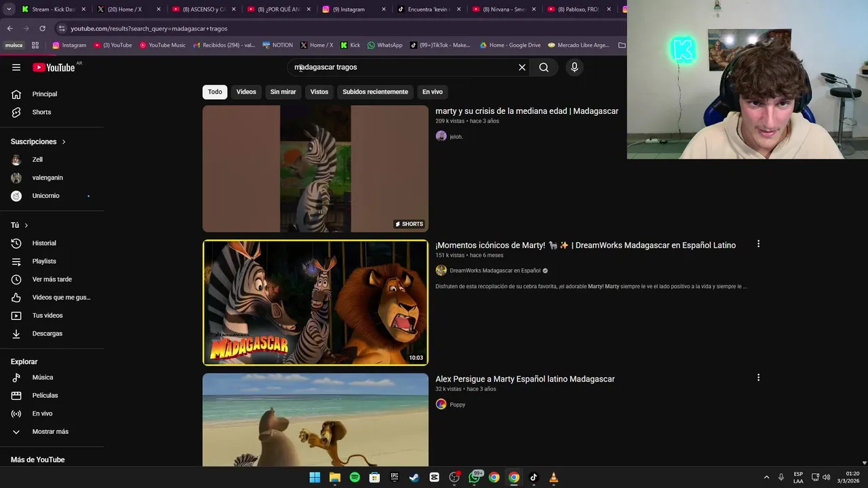Select the Vistos filter chip

coord(319,91)
